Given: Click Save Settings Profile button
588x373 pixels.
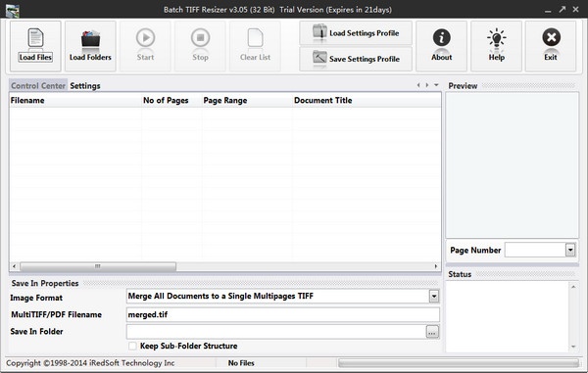Looking at the screenshot, I should pos(356,59).
